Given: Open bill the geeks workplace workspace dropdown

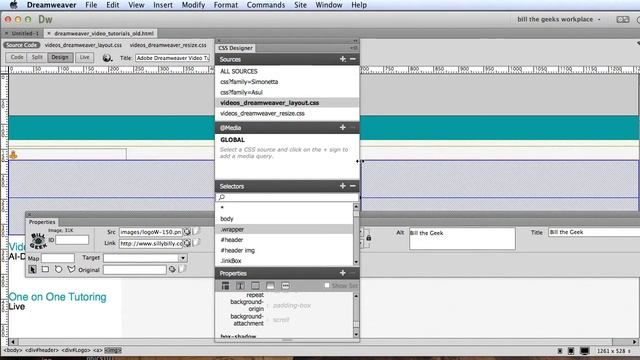Looking at the screenshot, I should coord(558,19).
